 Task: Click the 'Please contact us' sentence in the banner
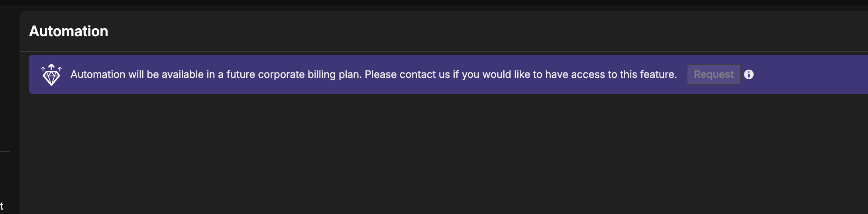520,74
